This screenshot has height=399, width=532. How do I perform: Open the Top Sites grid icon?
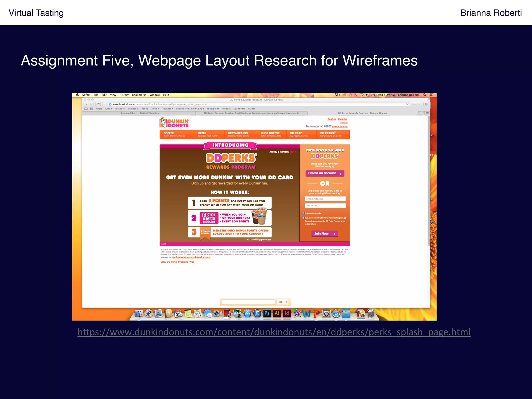91,109
